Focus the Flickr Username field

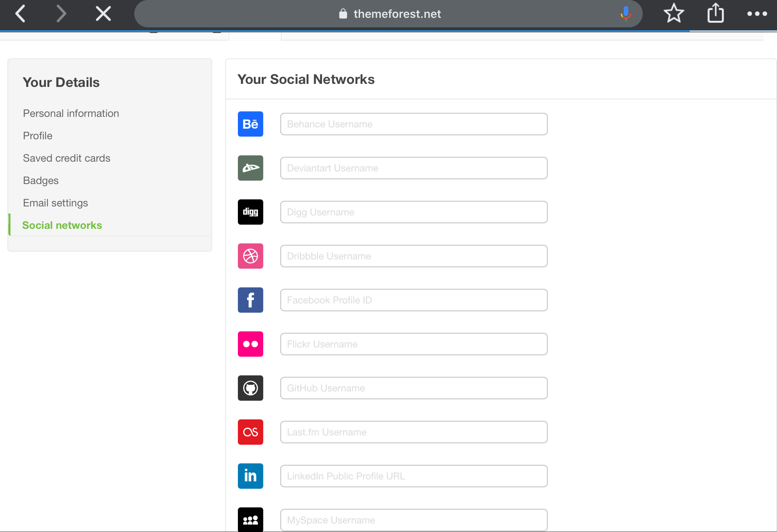click(x=414, y=344)
